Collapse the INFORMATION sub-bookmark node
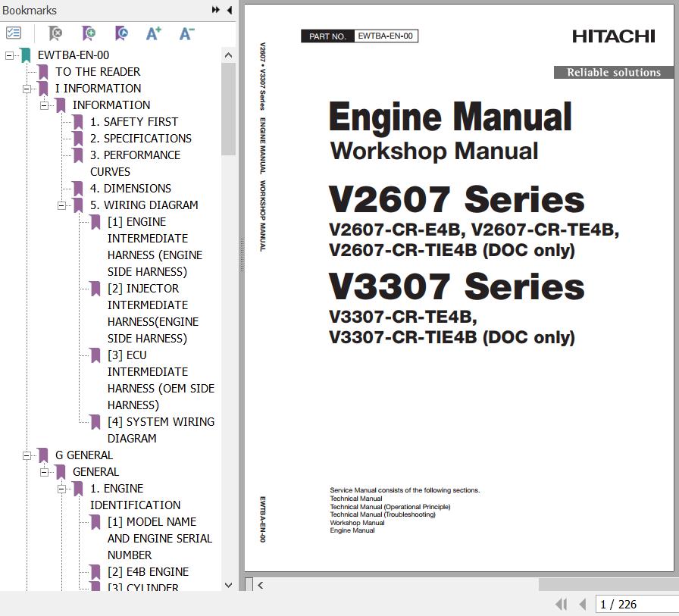 pyautogui.click(x=44, y=105)
